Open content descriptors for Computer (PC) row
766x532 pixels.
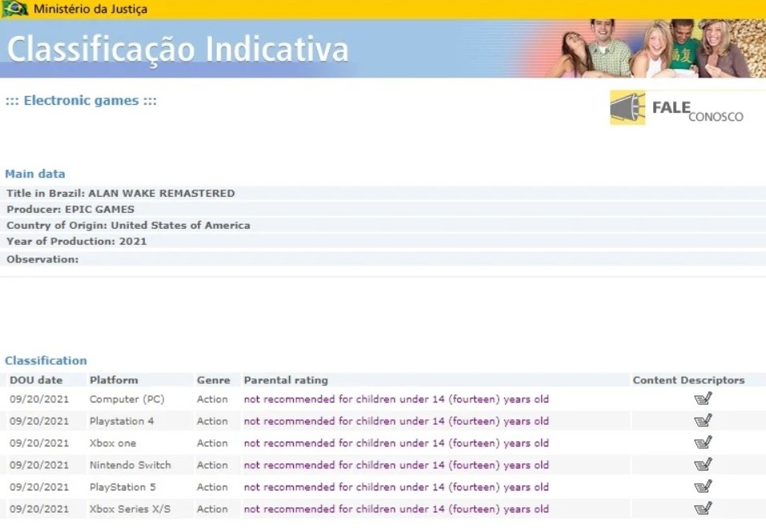click(703, 398)
